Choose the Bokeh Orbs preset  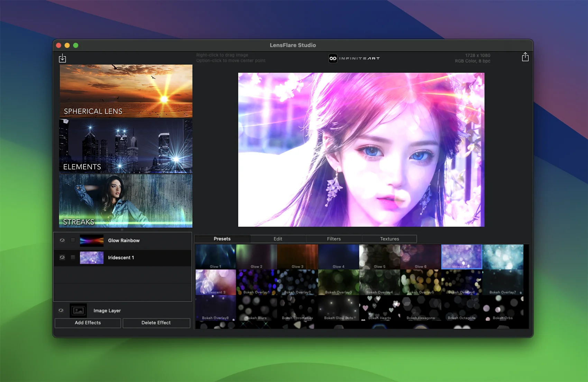coord(503,308)
